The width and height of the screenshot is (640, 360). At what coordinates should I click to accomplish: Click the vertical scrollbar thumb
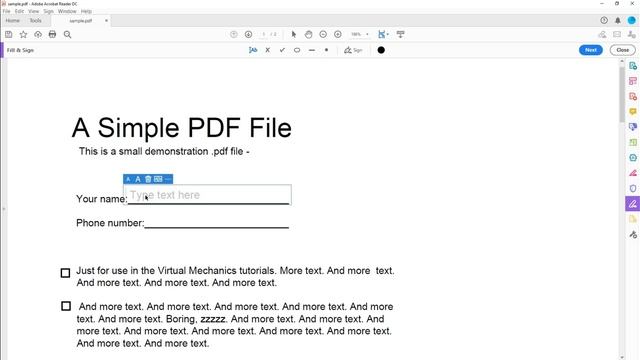pyautogui.click(x=622, y=94)
